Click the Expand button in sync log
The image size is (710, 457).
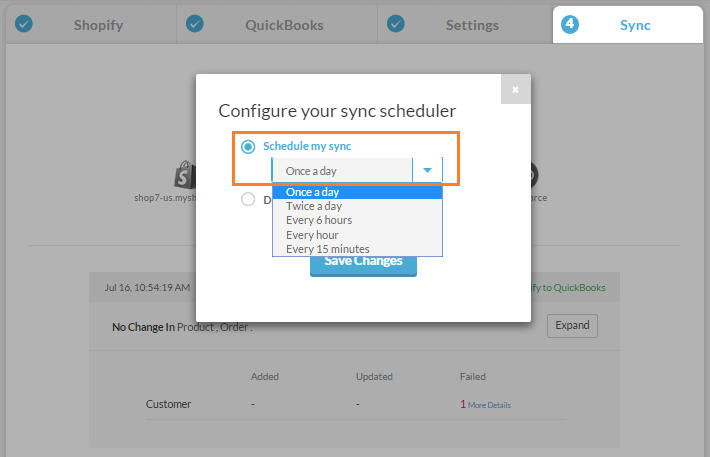pyautogui.click(x=572, y=326)
